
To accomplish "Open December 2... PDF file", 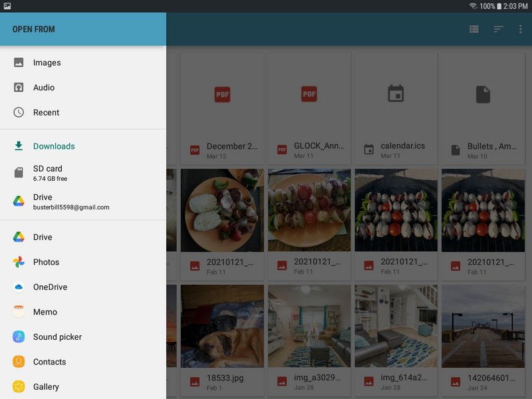I will click(222, 108).
